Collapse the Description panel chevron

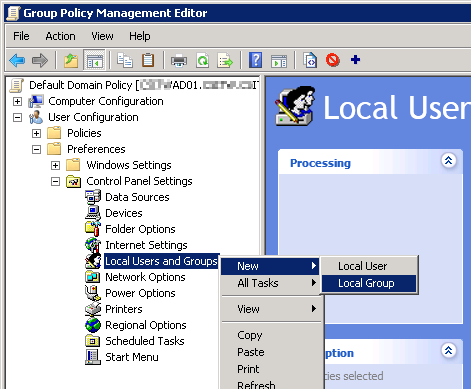click(x=449, y=351)
